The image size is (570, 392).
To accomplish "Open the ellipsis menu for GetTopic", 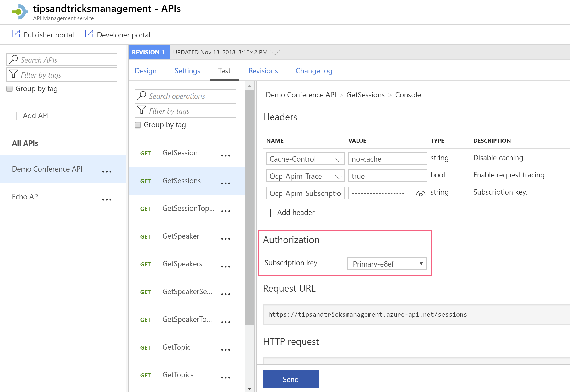I will coord(226,350).
